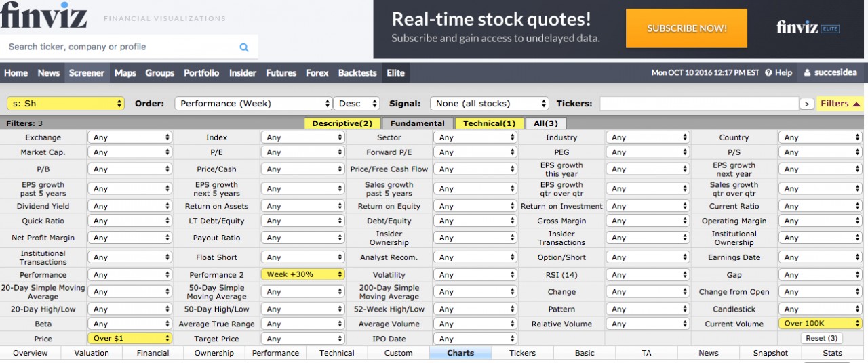Switch to the Custom view tab

tap(399, 353)
